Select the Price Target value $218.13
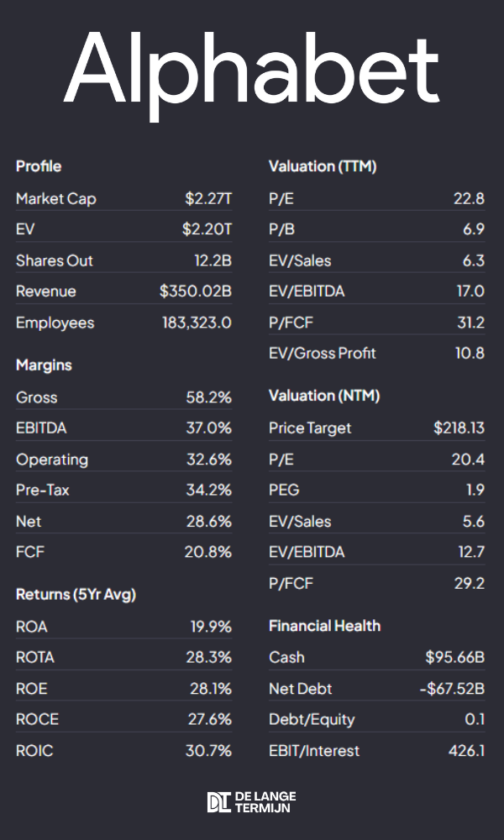 [x=459, y=428]
